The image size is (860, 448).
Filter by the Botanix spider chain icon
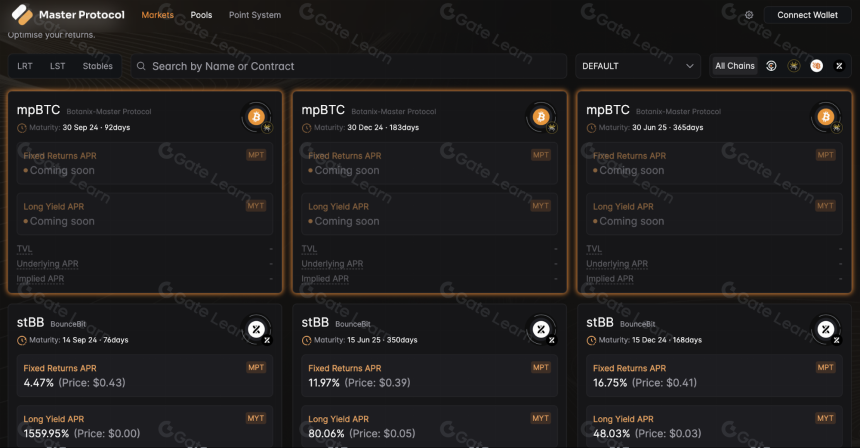pos(794,66)
